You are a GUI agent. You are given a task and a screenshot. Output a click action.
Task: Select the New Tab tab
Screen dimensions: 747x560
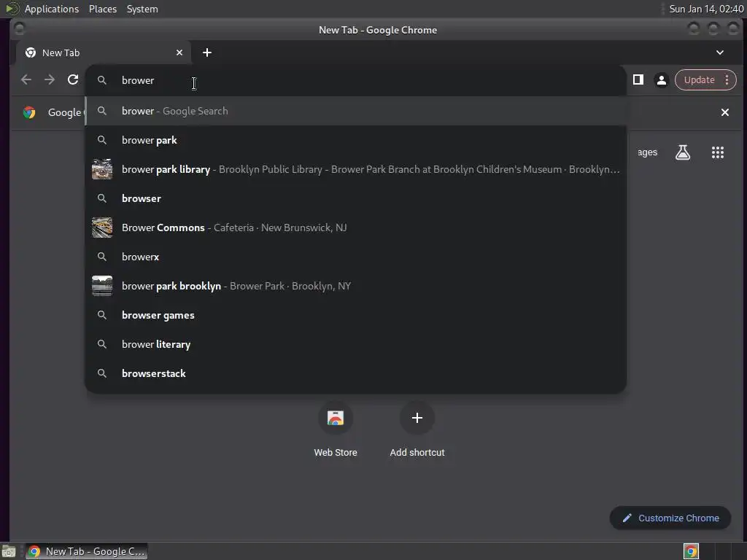point(104,52)
